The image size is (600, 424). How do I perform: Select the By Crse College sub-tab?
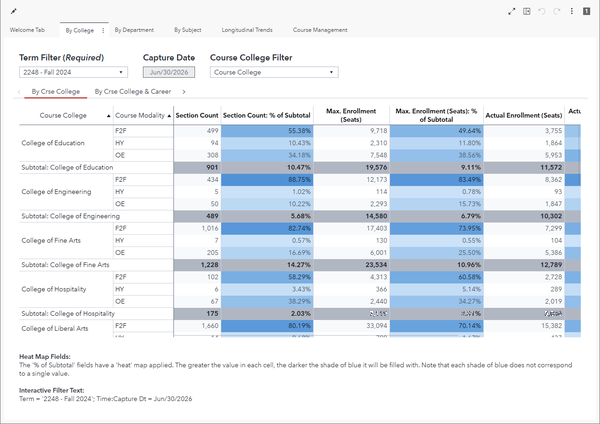point(56,92)
